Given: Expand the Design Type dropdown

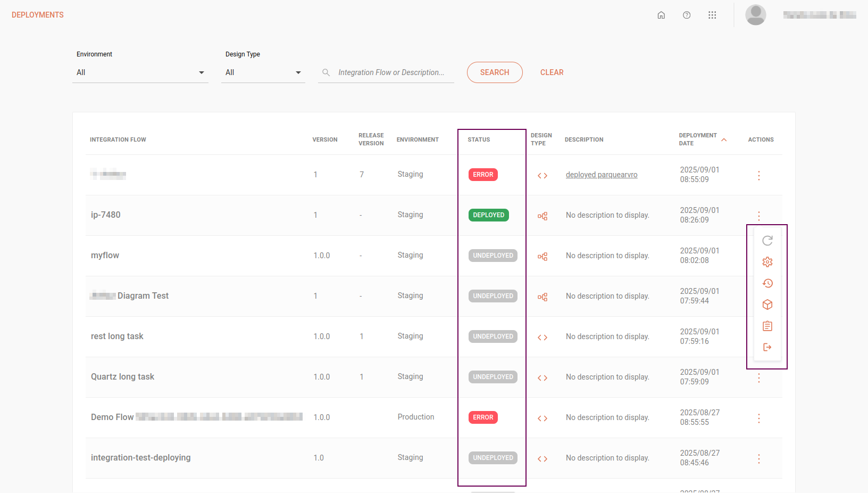Looking at the screenshot, I should (263, 72).
